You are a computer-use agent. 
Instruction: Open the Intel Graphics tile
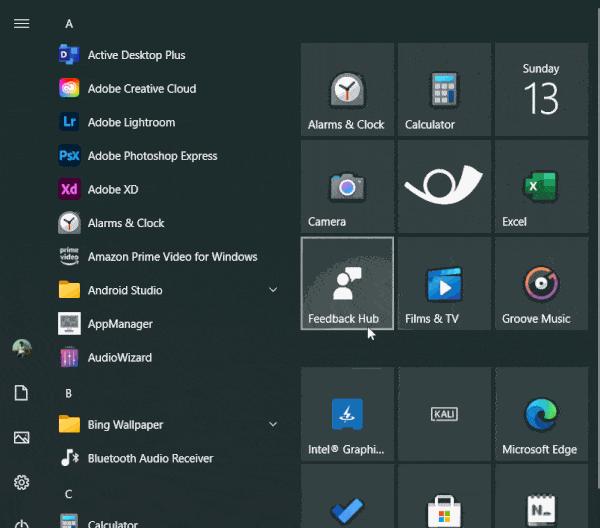coord(347,414)
